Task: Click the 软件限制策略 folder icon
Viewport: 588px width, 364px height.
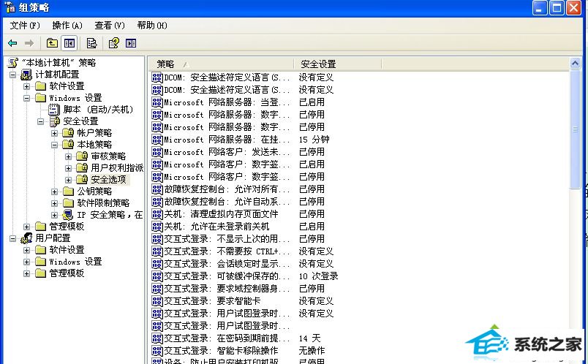Action: [68, 202]
